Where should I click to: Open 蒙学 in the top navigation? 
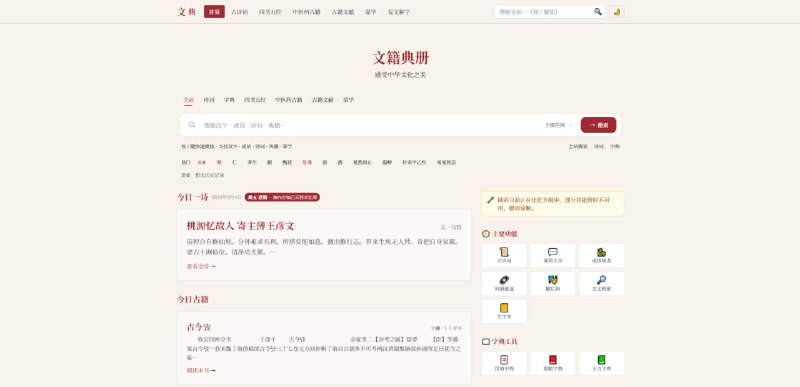(370, 12)
